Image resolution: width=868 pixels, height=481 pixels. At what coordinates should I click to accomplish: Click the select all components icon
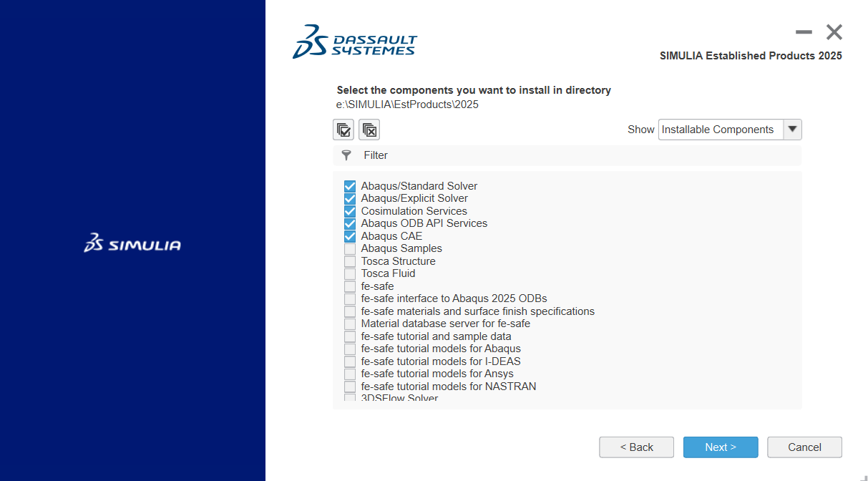[343, 130]
